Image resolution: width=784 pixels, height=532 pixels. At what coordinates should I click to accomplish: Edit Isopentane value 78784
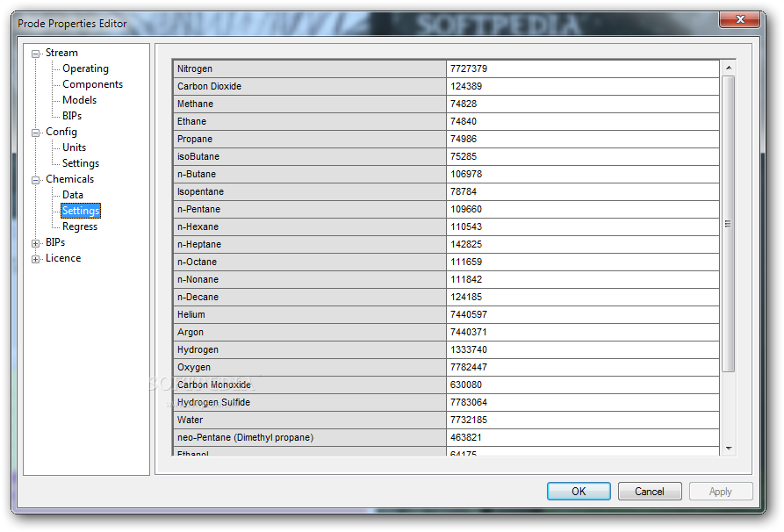582,191
